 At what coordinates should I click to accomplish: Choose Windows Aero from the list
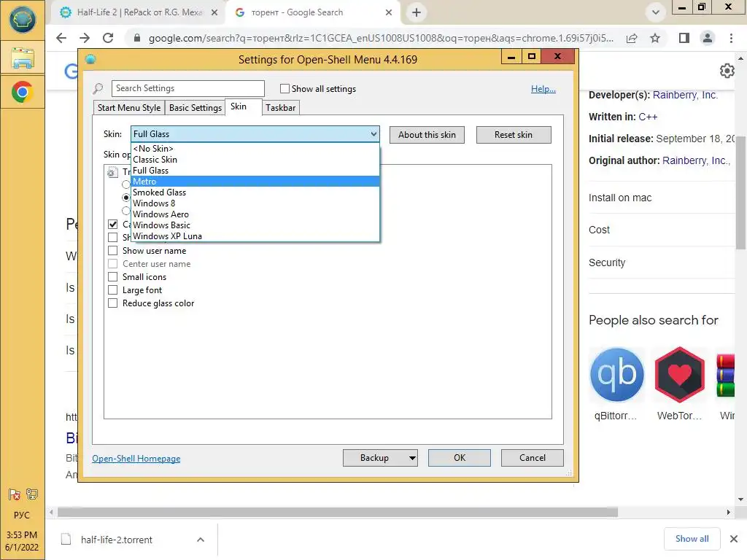point(255,214)
